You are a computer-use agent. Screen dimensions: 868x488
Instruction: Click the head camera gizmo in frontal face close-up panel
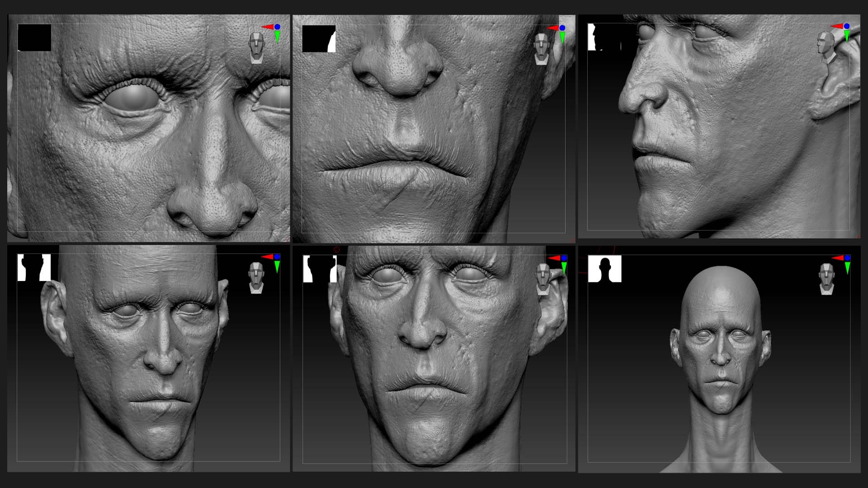click(542, 279)
